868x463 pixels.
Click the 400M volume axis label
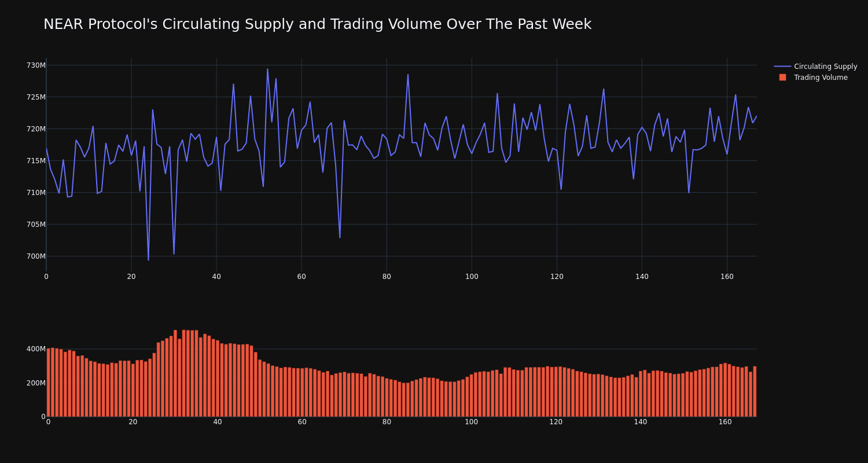tap(36, 349)
